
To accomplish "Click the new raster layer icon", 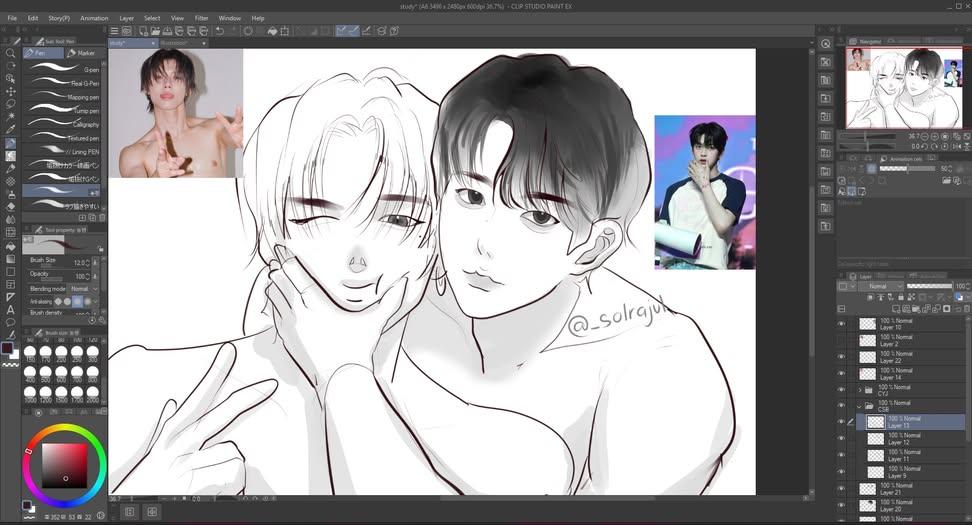I will click(x=896, y=308).
